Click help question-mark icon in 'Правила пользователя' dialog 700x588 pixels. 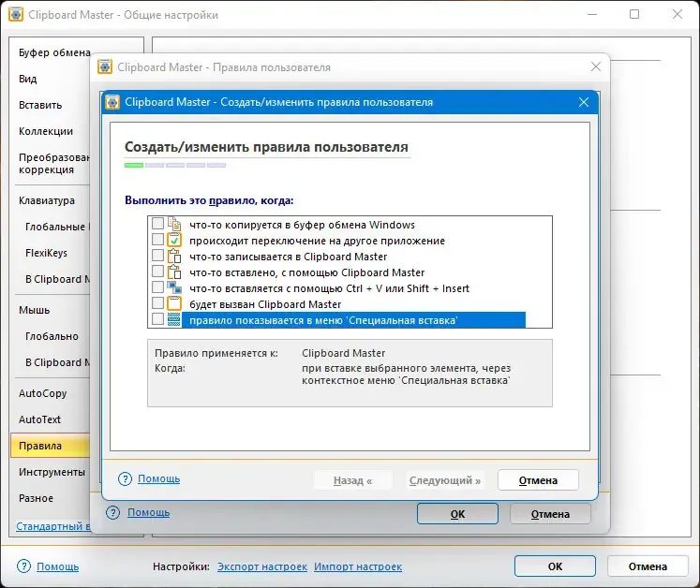pyautogui.click(x=113, y=512)
